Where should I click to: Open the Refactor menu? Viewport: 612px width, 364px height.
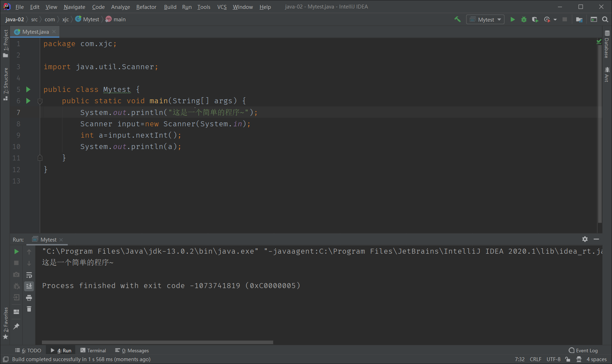coord(146,7)
